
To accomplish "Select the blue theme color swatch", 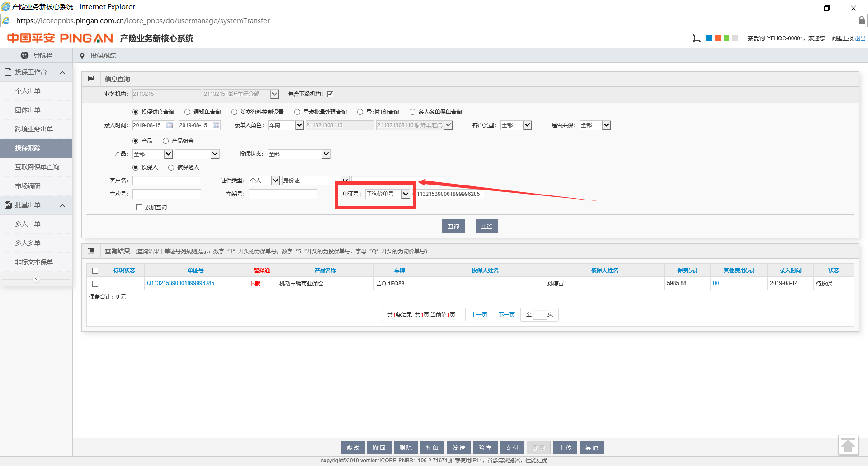I will pyautogui.click(x=709, y=38).
